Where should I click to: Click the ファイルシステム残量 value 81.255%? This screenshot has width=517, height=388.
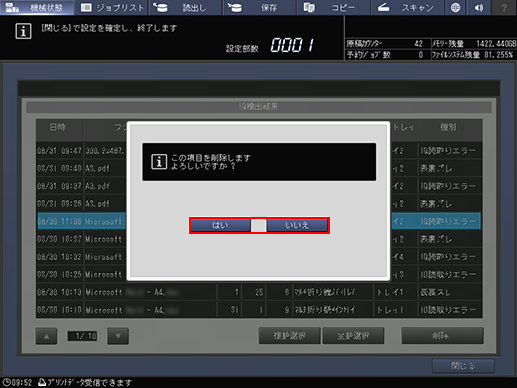tap(498, 55)
